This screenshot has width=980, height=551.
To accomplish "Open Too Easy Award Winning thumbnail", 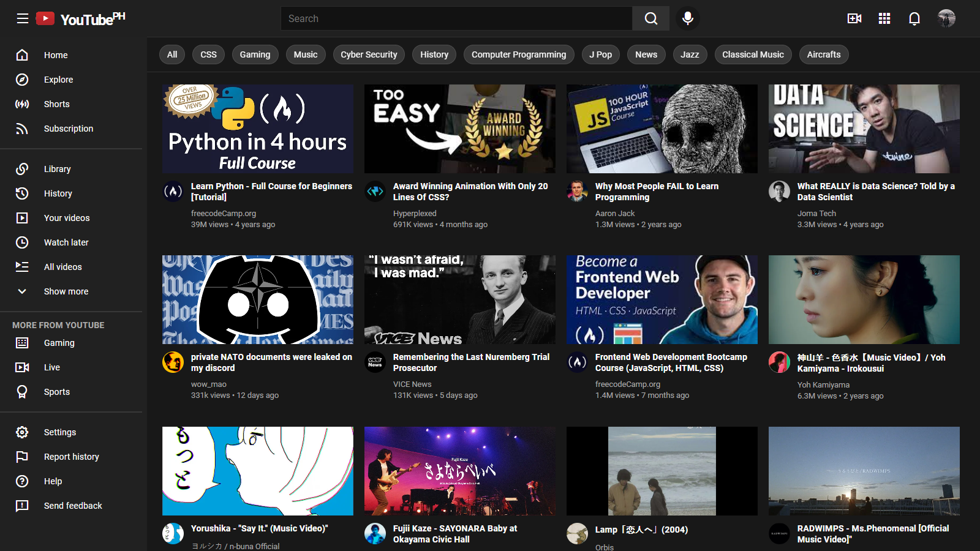I will pyautogui.click(x=460, y=129).
